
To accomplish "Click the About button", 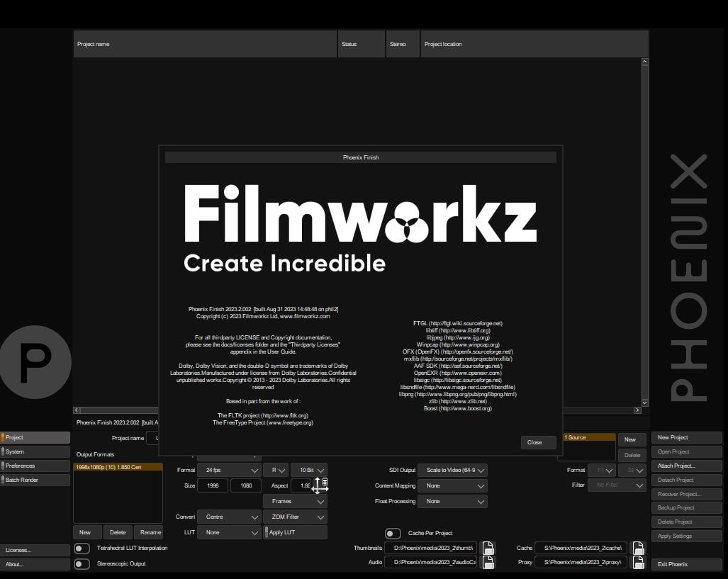I will point(35,564).
